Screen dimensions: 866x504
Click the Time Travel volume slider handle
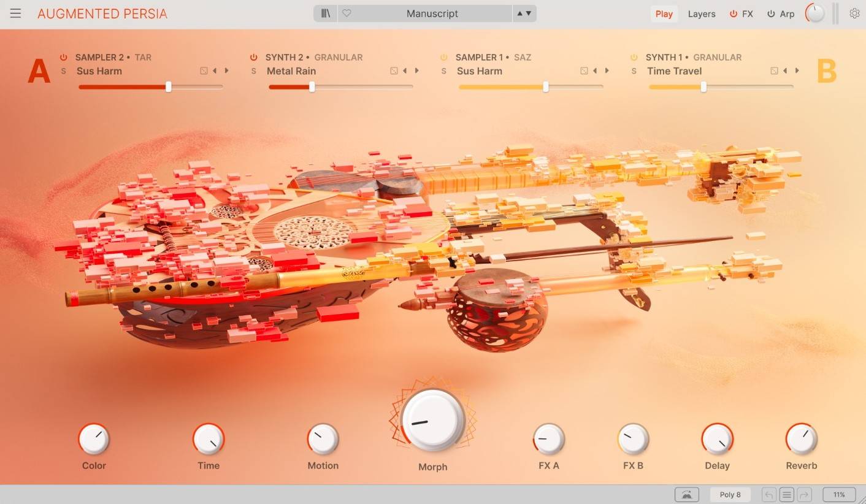(703, 87)
